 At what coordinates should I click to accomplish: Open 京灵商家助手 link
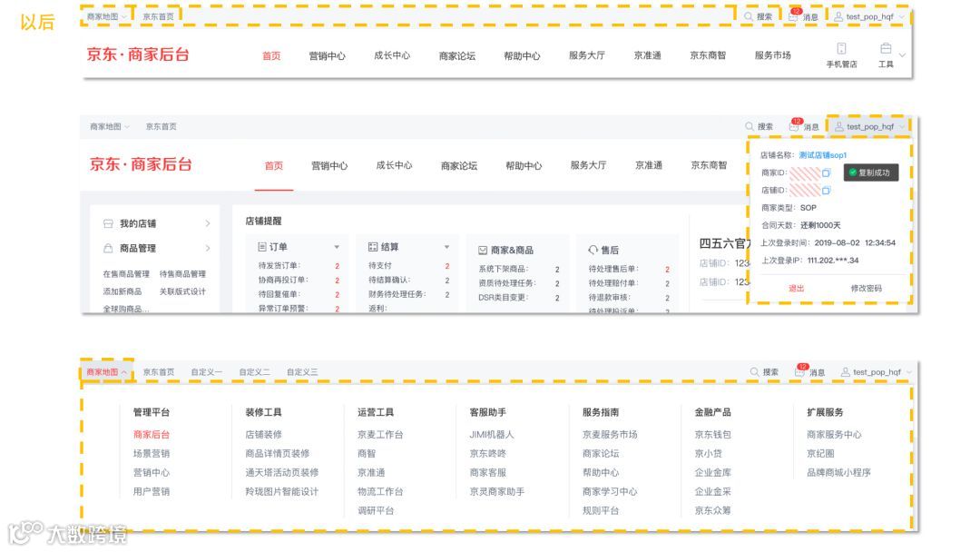point(497,491)
